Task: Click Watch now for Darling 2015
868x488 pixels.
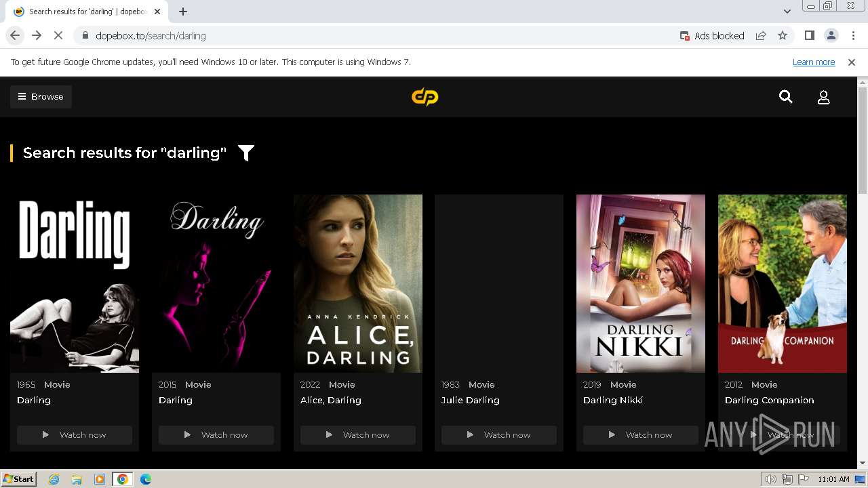Action: 216,435
